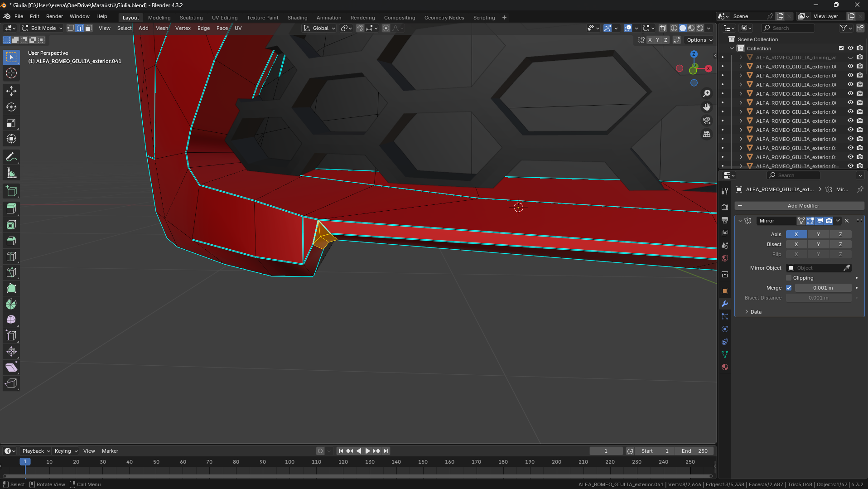Screen dimensions: 868x489
Task: Switch to face select mode
Action: 89,28
